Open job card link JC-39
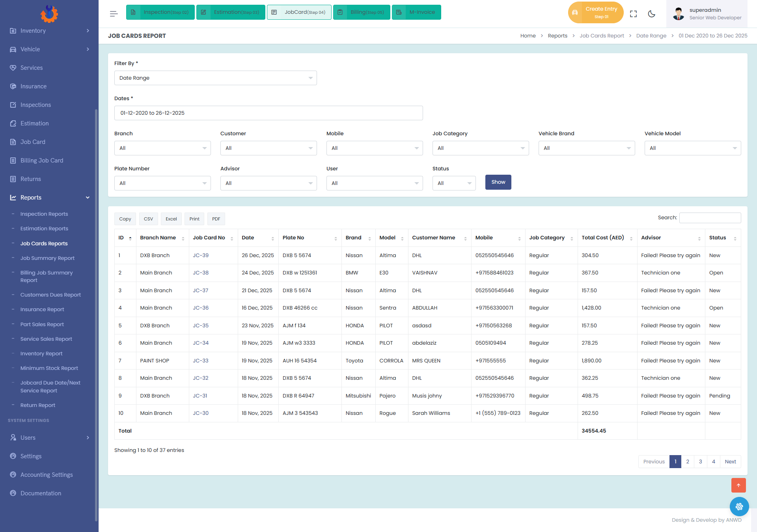757x532 pixels. click(201, 256)
